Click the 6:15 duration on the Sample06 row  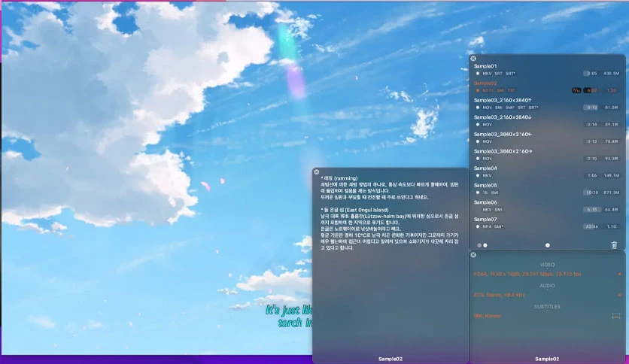591,209
